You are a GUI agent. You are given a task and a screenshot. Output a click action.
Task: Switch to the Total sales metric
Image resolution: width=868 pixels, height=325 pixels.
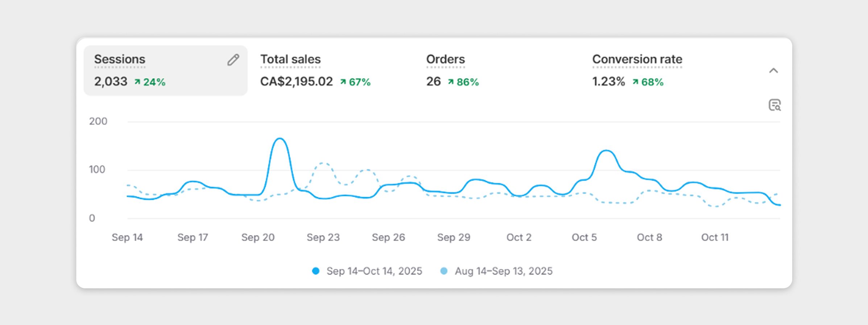290,60
